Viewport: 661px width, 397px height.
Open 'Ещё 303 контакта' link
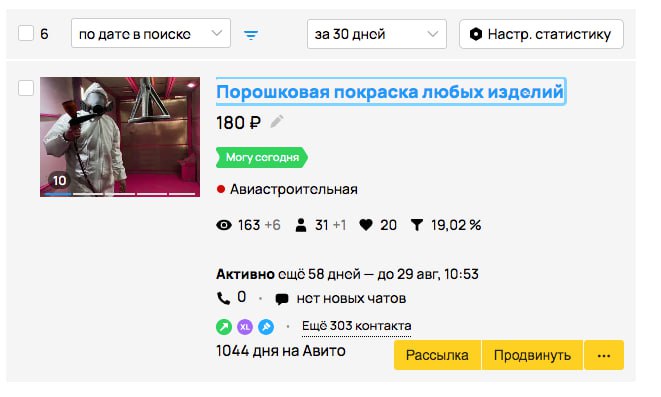[357, 326]
